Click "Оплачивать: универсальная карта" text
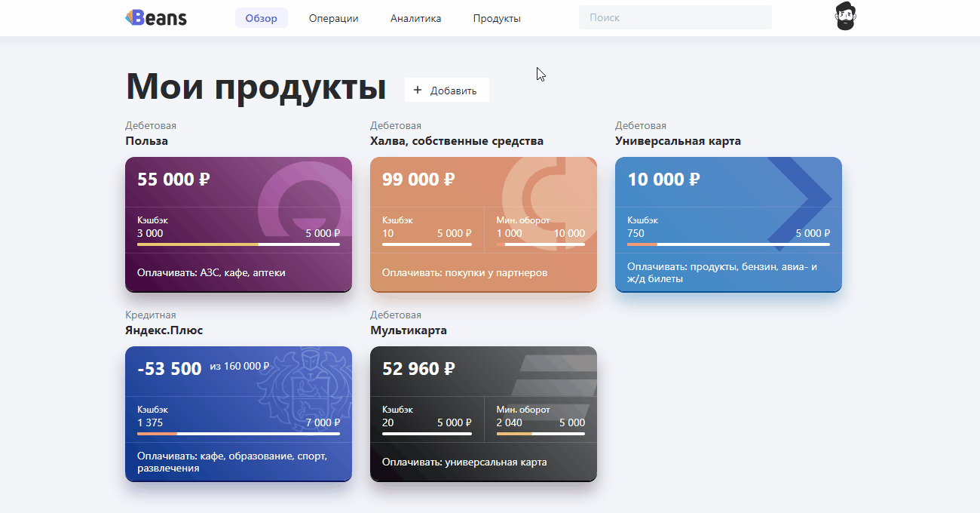 point(464,462)
